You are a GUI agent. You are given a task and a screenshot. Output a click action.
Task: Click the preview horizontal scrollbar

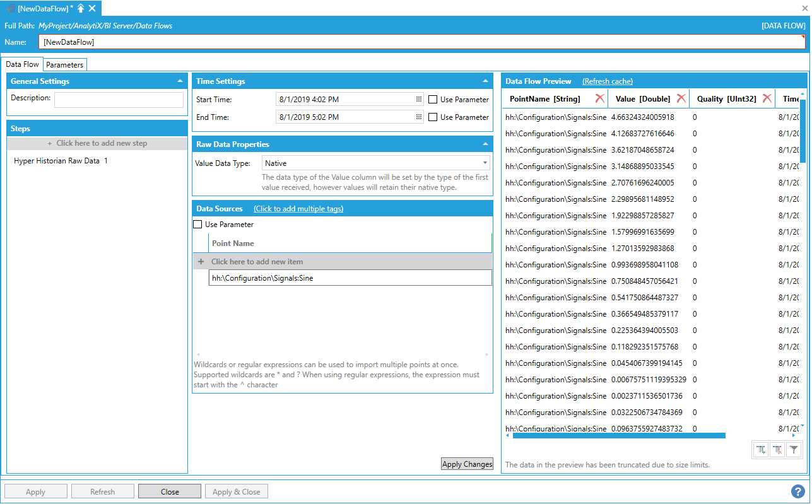618,435
